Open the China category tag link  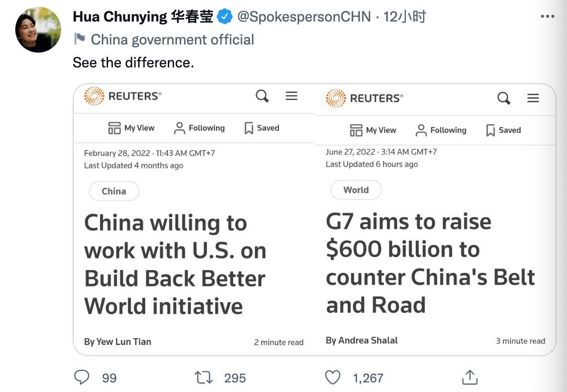(x=114, y=191)
